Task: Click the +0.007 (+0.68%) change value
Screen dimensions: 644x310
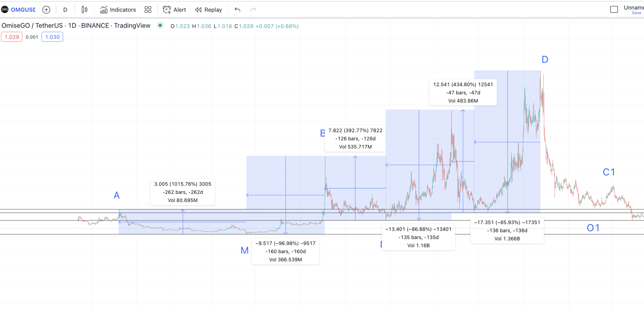Action: click(277, 26)
